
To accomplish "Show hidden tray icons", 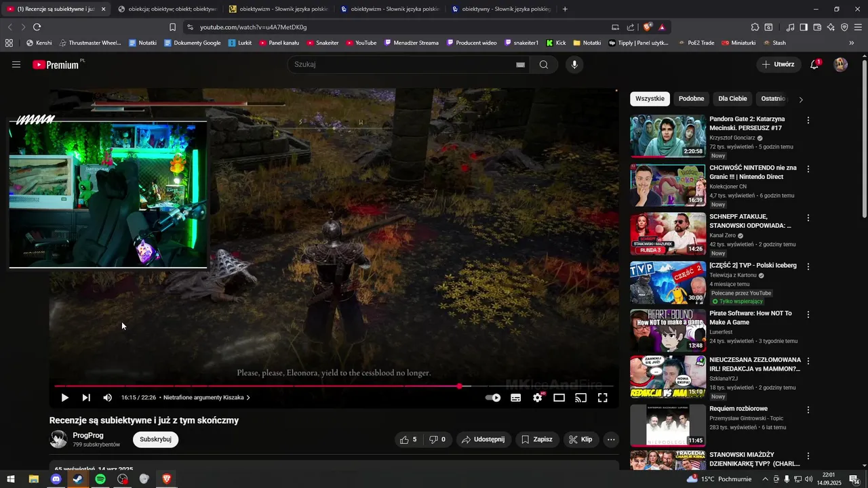I will click(x=766, y=479).
